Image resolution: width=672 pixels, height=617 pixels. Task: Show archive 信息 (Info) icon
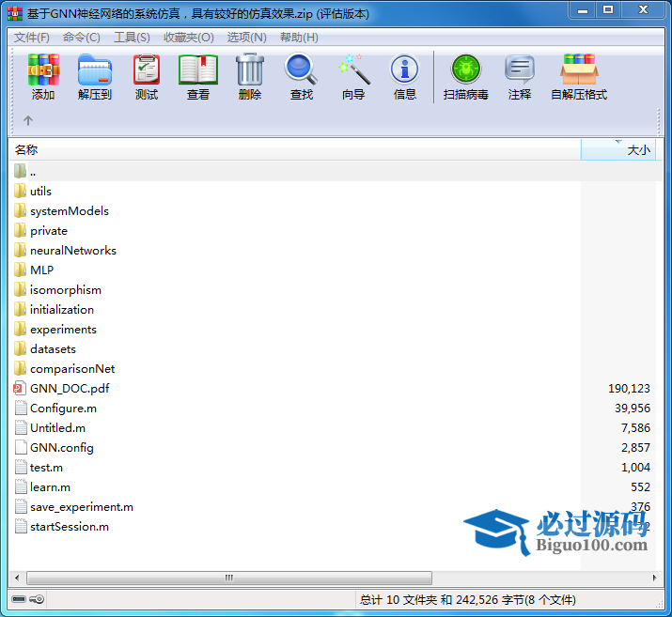(404, 69)
